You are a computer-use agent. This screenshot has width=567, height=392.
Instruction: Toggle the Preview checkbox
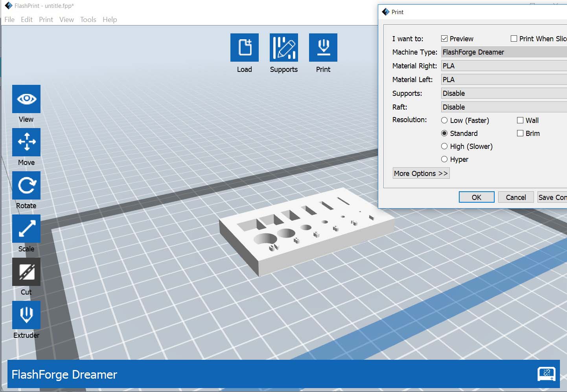444,38
